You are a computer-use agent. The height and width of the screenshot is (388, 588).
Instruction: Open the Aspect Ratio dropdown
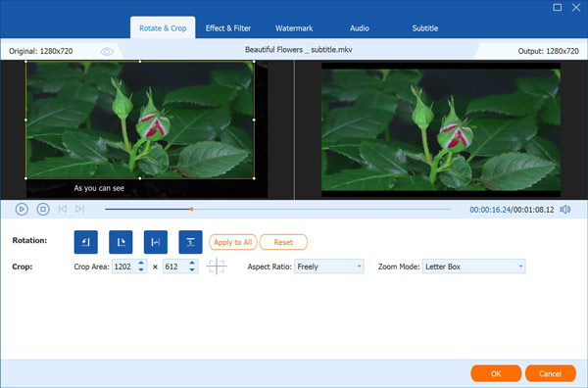point(329,267)
